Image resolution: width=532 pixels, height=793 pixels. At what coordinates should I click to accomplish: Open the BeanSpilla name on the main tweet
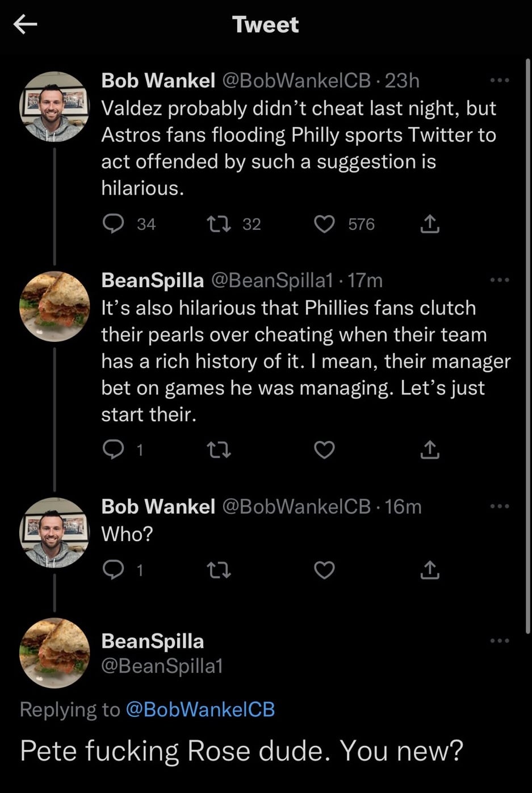pyautogui.click(x=152, y=641)
